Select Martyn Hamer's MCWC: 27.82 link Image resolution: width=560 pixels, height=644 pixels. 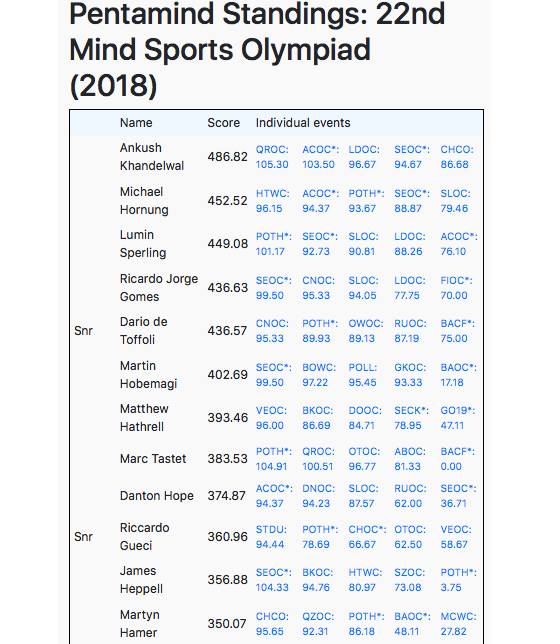pos(459,624)
